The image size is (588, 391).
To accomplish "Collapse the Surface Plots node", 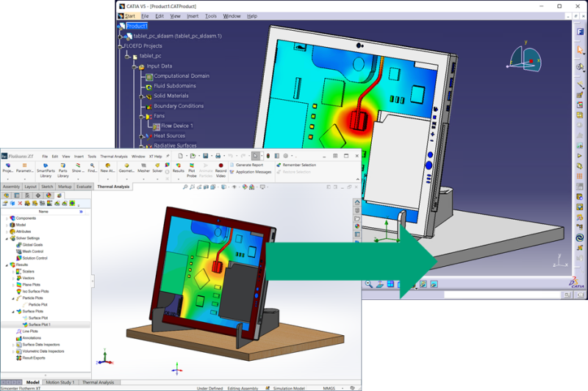I will pos(13,311).
